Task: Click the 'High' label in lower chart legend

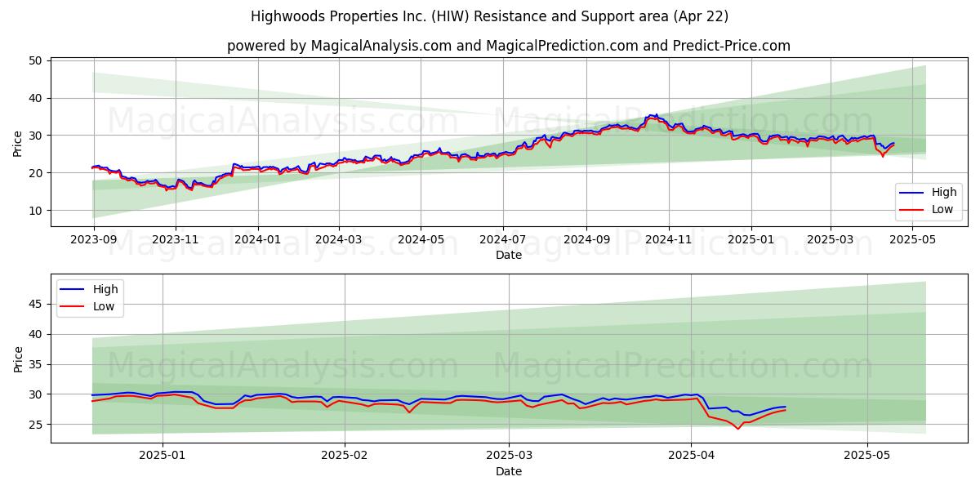Action: coord(105,289)
